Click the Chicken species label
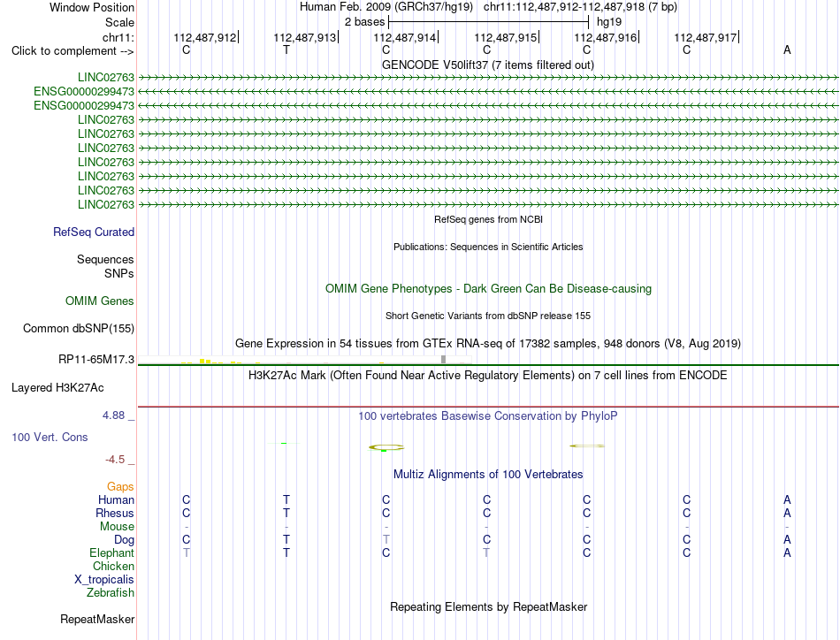840x640 pixels. pos(113,566)
